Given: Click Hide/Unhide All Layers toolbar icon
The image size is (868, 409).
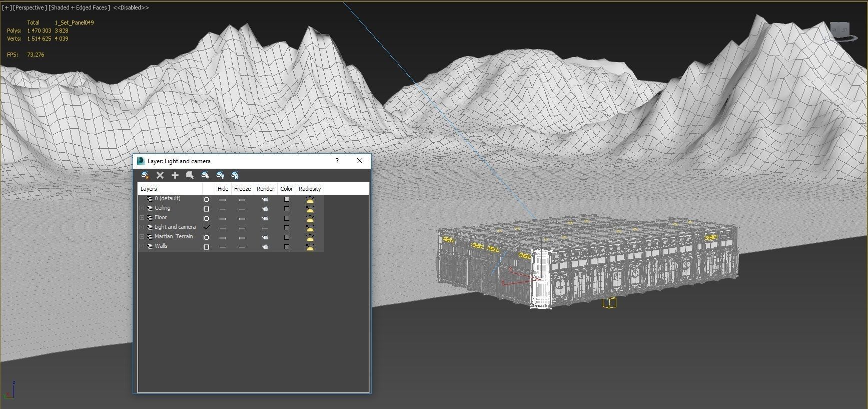Looking at the screenshot, I should coord(220,175).
